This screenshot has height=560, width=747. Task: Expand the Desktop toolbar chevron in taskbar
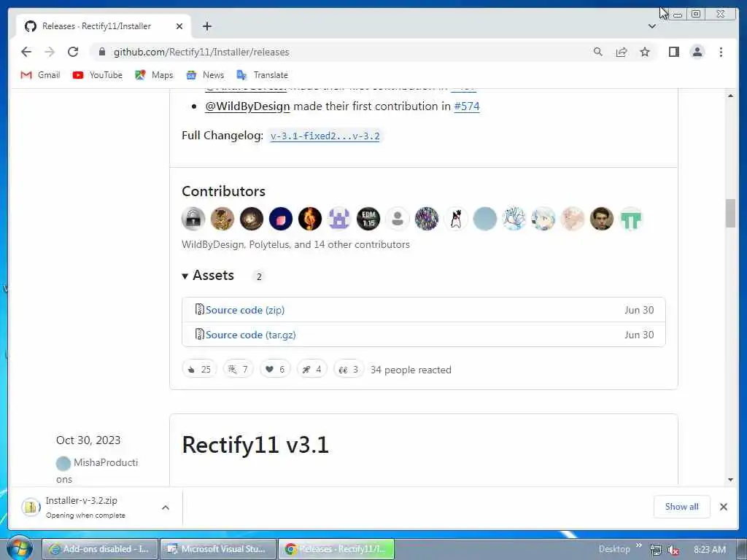639,545
